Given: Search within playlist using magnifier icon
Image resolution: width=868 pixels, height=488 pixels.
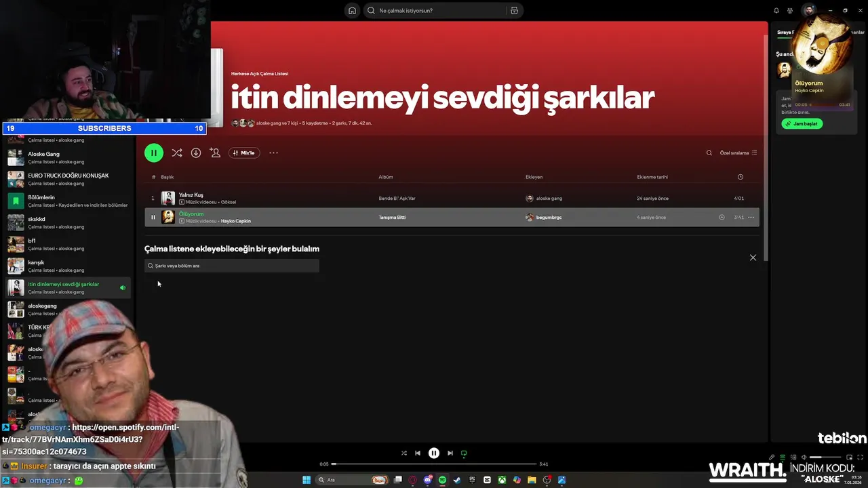Looking at the screenshot, I should point(709,152).
